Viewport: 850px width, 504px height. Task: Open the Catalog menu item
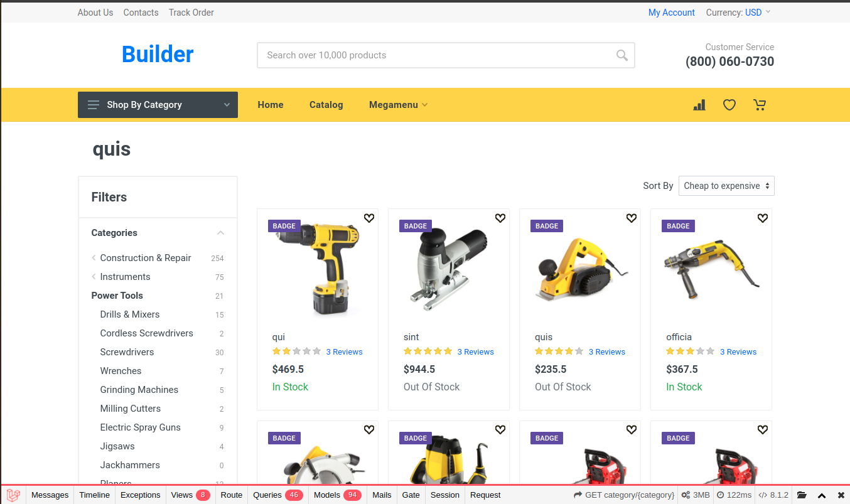click(326, 105)
